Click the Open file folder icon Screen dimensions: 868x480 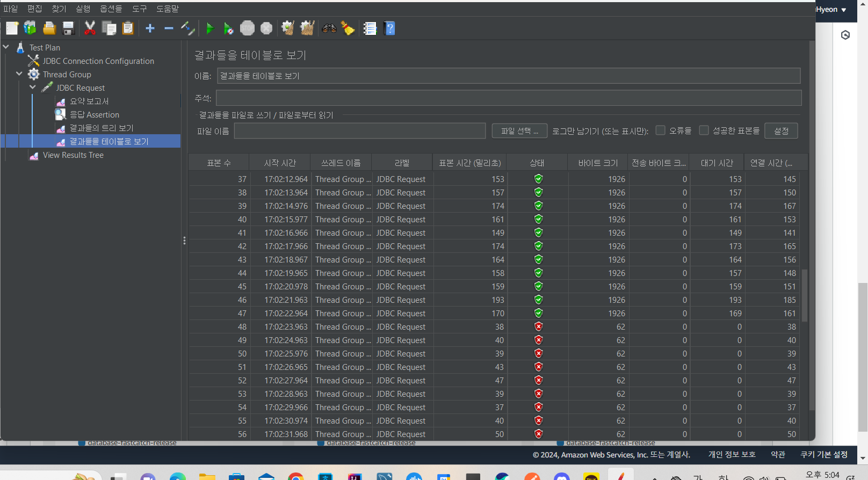[x=49, y=28]
